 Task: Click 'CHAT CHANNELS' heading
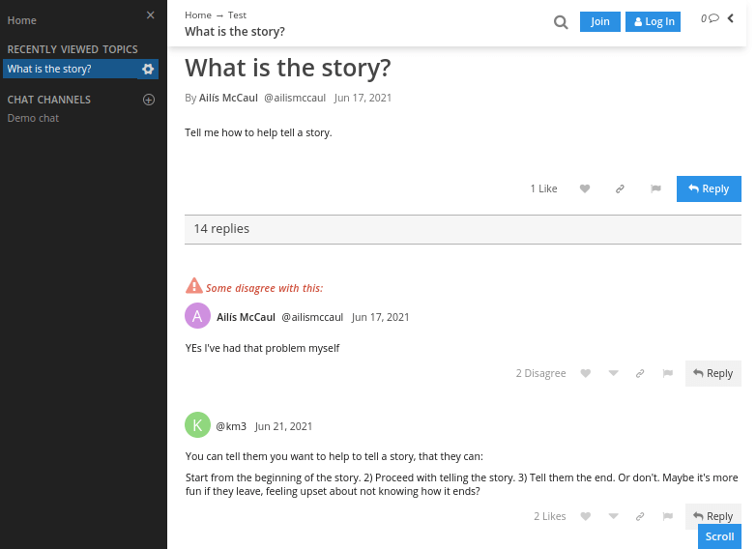click(48, 100)
